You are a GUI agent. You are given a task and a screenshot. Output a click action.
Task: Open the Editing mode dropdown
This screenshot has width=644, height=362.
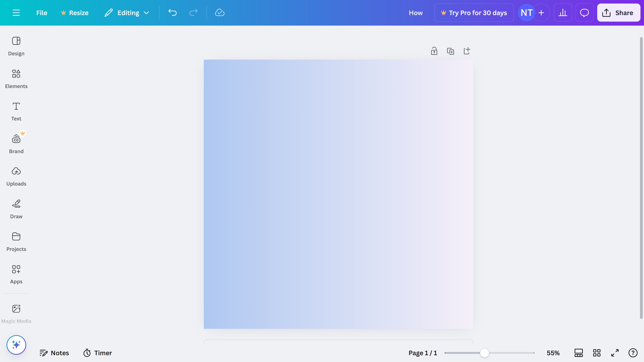pos(127,13)
